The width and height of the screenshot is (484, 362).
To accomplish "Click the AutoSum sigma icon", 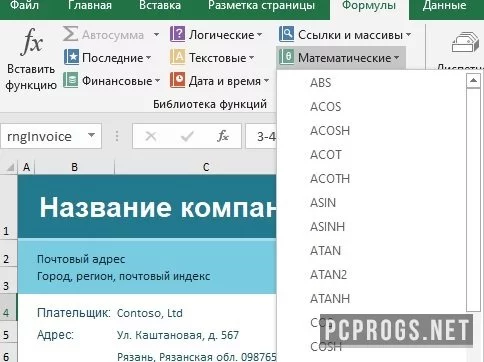I will (x=71, y=34).
